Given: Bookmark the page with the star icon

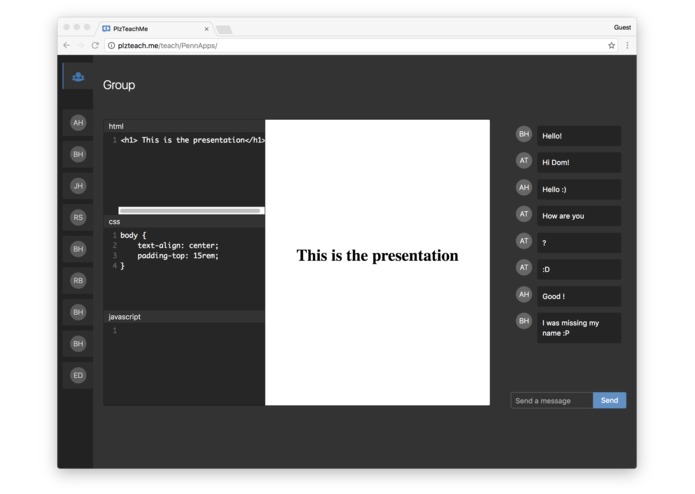Looking at the screenshot, I should point(611,45).
